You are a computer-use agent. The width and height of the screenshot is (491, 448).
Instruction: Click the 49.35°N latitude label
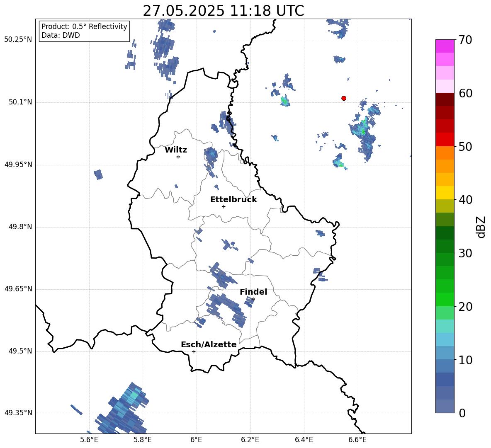[18, 413]
